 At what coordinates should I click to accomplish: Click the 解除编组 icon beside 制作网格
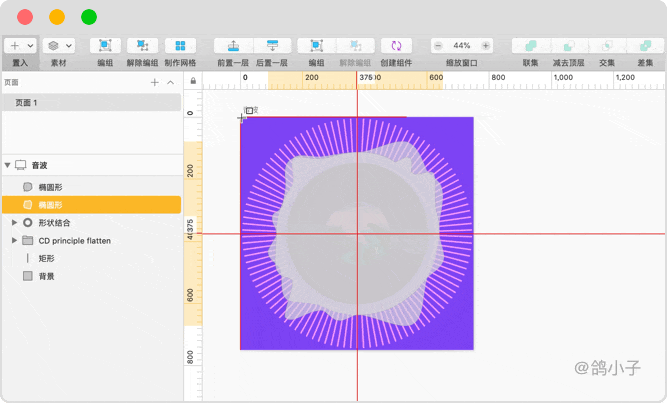143,46
